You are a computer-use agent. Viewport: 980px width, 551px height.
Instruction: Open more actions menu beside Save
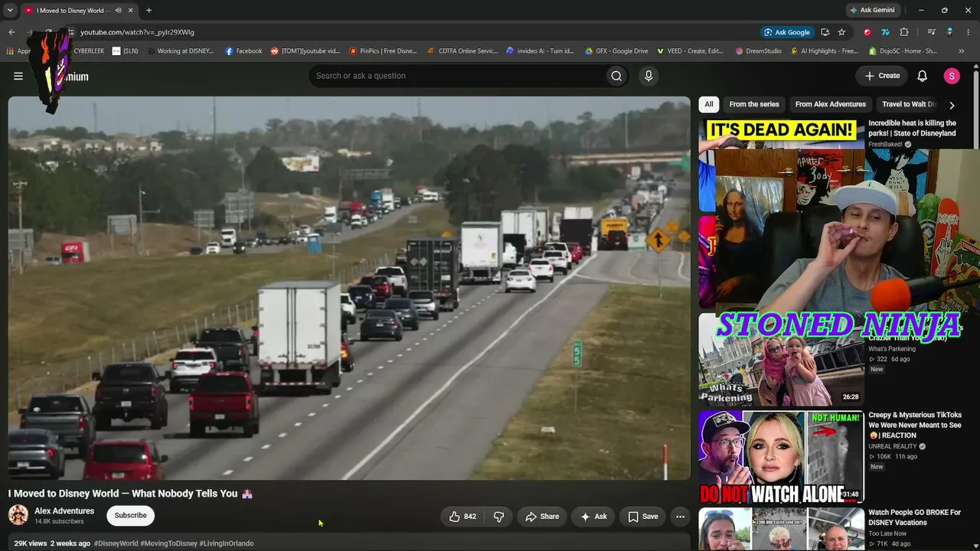click(x=680, y=517)
